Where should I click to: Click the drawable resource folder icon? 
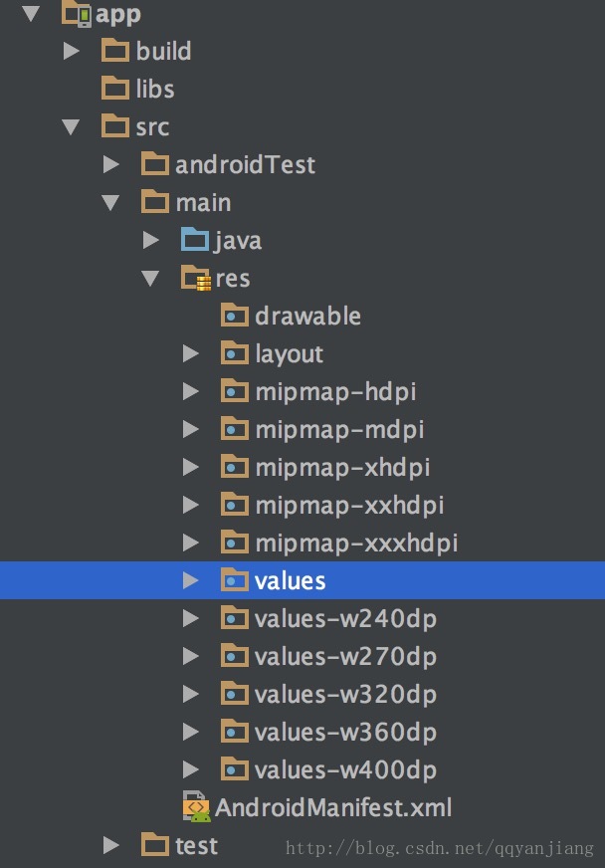pos(235,316)
